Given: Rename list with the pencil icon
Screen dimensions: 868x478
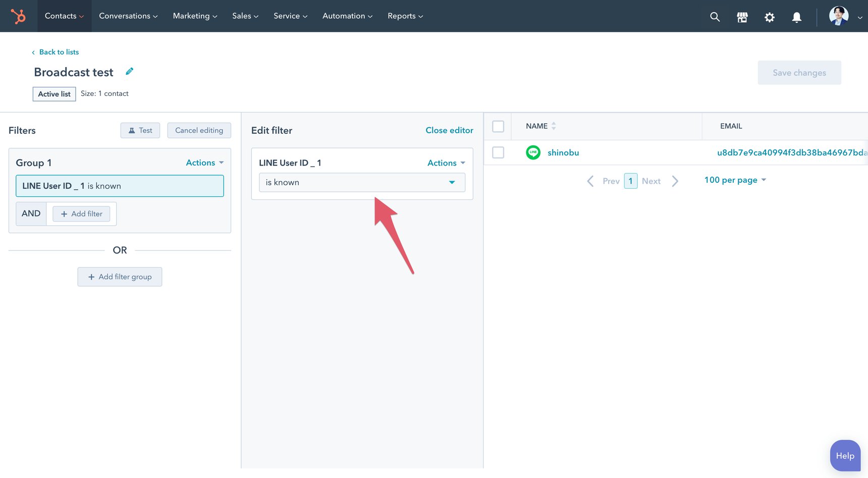Looking at the screenshot, I should [129, 71].
